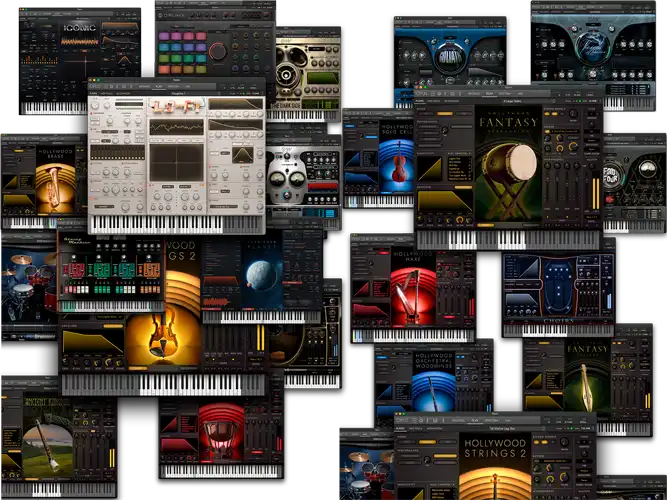Open the Browse tab in the Lo-Fi window

144,86
